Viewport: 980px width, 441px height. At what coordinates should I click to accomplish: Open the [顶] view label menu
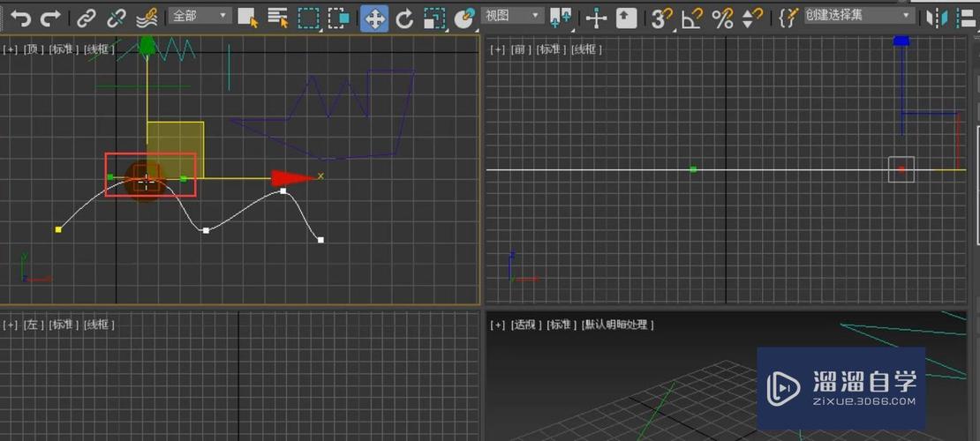tap(34, 49)
